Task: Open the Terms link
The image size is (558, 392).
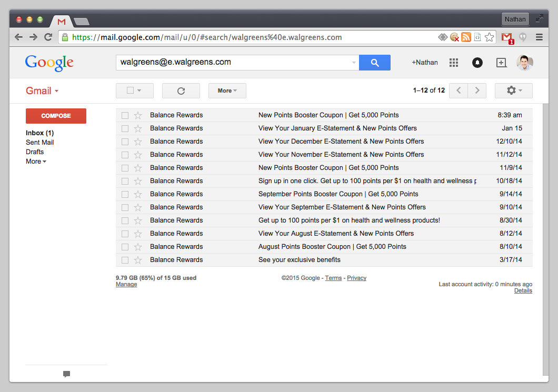Action: click(x=333, y=278)
